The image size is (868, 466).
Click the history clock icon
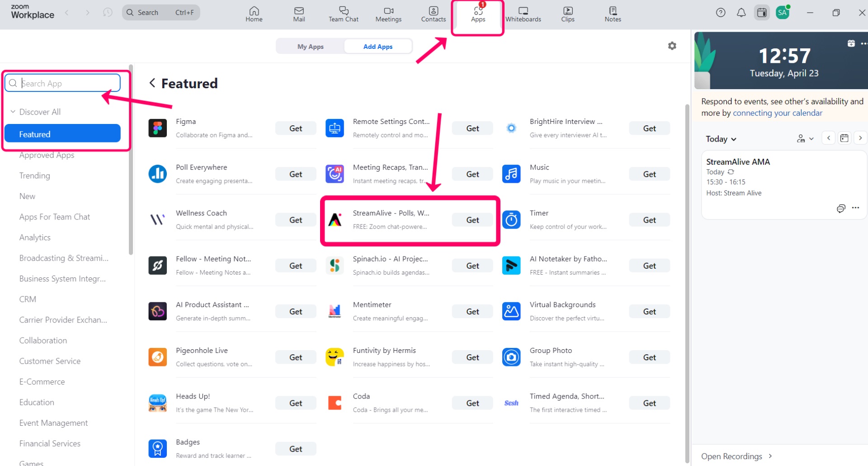click(x=108, y=12)
